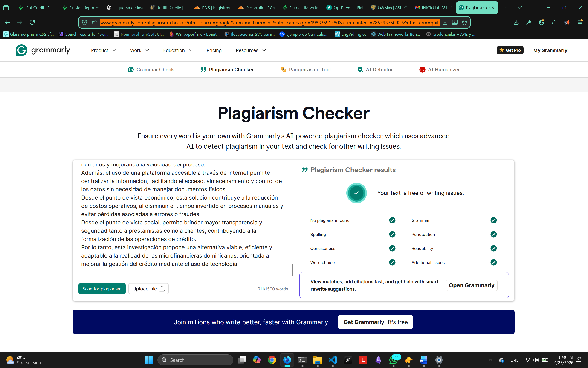Launch Google Chrome from the taskbar
The width and height of the screenshot is (588, 368).
pyautogui.click(x=272, y=360)
